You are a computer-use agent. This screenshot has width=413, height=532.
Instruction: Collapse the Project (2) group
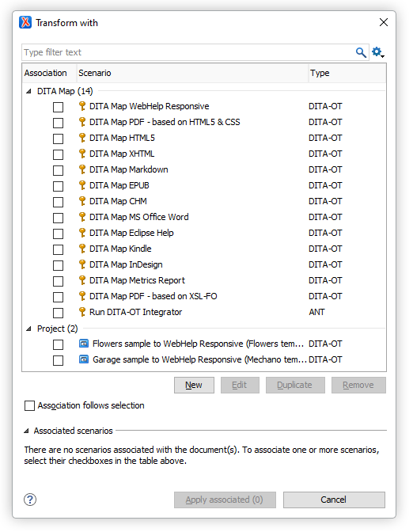coord(28,329)
